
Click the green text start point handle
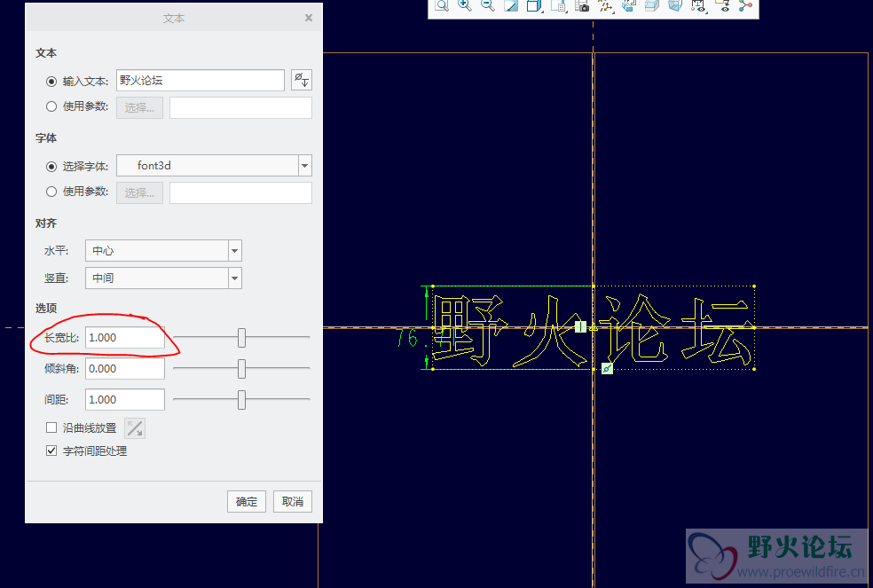[x=581, y=327]
